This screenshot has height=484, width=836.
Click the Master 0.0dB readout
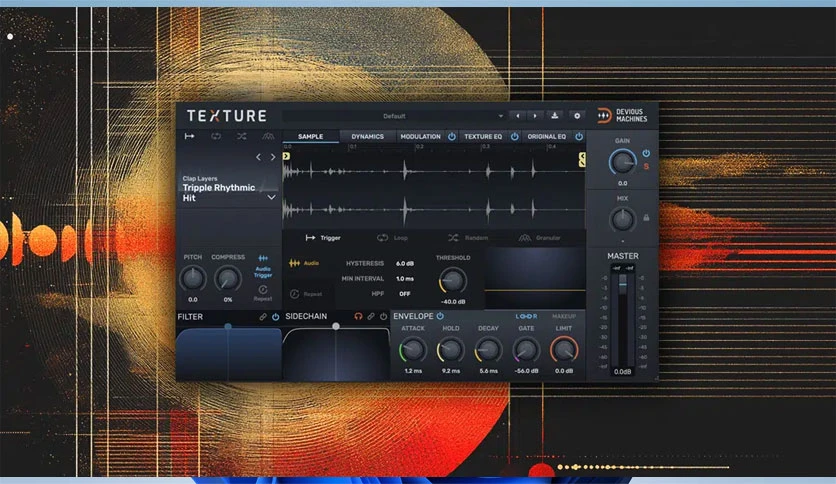[x=622, y=372]
